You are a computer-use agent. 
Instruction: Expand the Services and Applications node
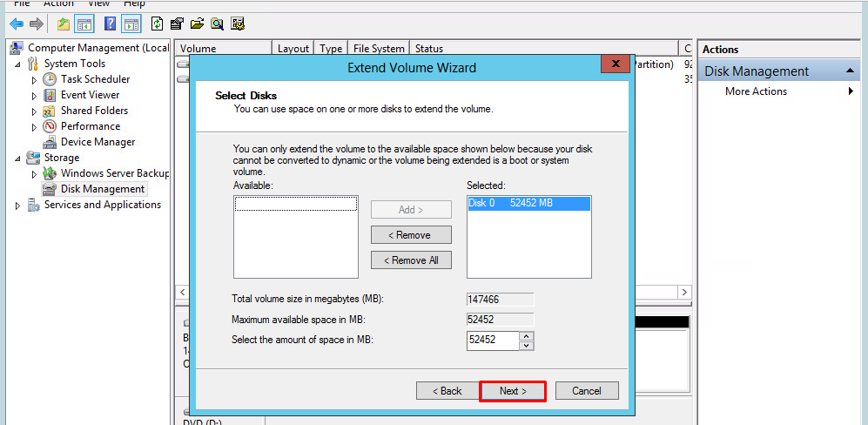pos(18,206)
